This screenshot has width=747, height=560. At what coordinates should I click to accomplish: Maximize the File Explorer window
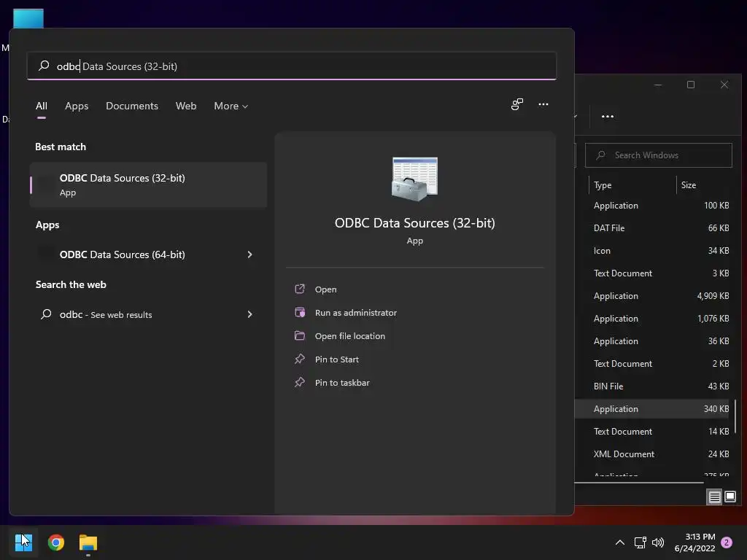click(691, 85)
